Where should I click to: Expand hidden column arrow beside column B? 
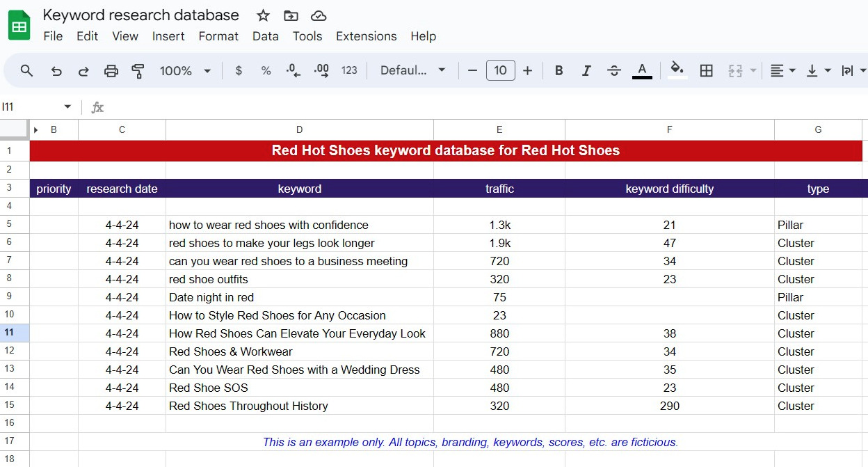coord(36,129)
